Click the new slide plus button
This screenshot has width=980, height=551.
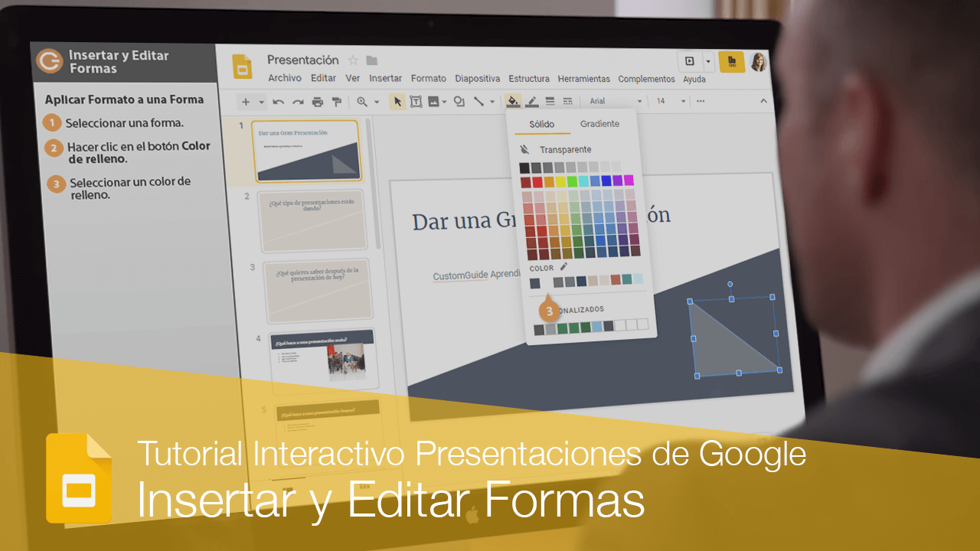246,101
